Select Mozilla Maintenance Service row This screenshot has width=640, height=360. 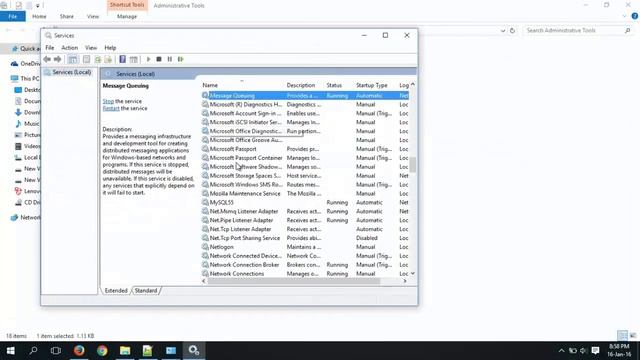click(305, 193)
